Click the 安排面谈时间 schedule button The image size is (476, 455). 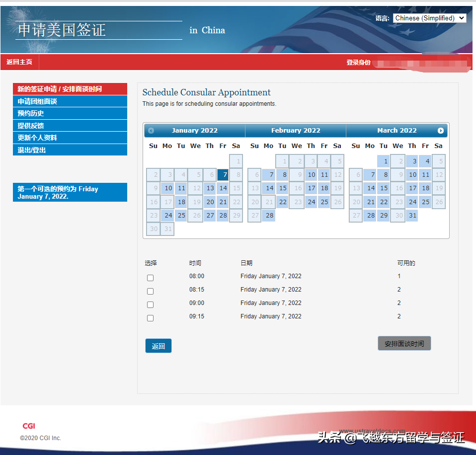point(404,343)
